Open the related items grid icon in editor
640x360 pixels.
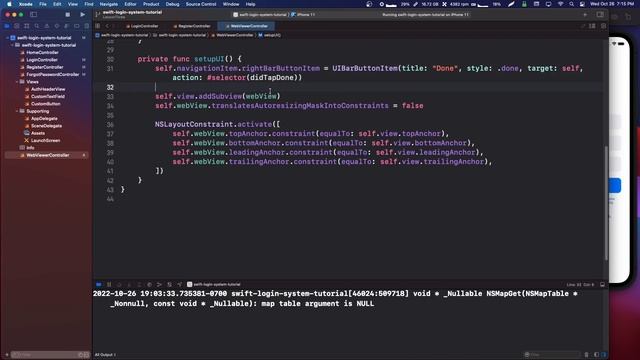(x=98, y=26)
